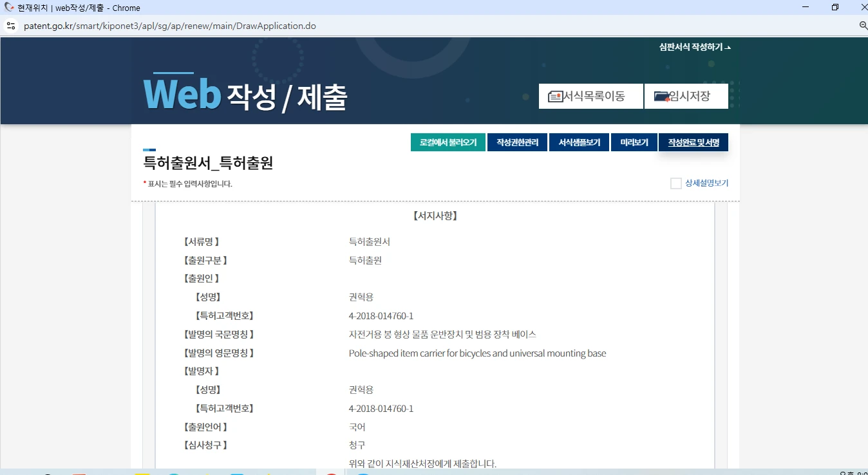868x475 pixels.
Task: Click customer number 4-2018-014760-1 under 발명자
Action: (x=381, y=409)
